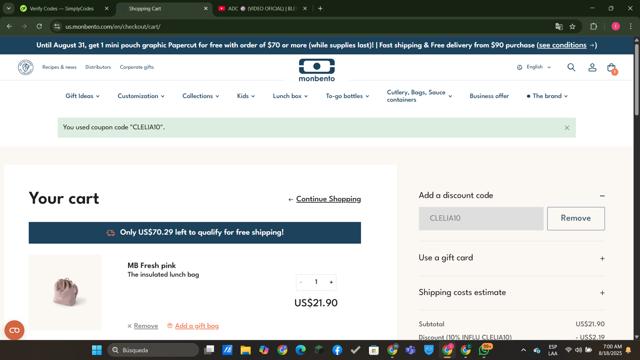This screenshot has height=360, width=640.
Task: Open the tab search dropdown arrow
Action: (9, 9)
